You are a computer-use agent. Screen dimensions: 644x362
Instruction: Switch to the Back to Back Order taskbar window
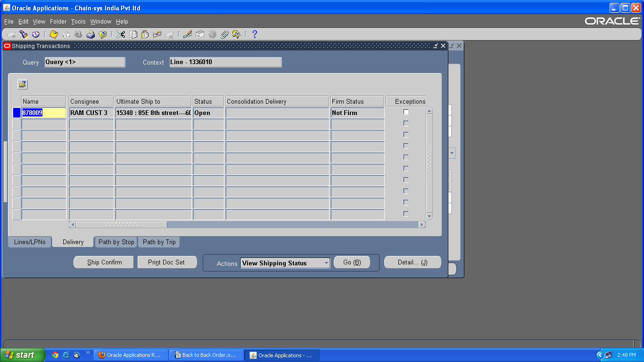tap(206, 355)
